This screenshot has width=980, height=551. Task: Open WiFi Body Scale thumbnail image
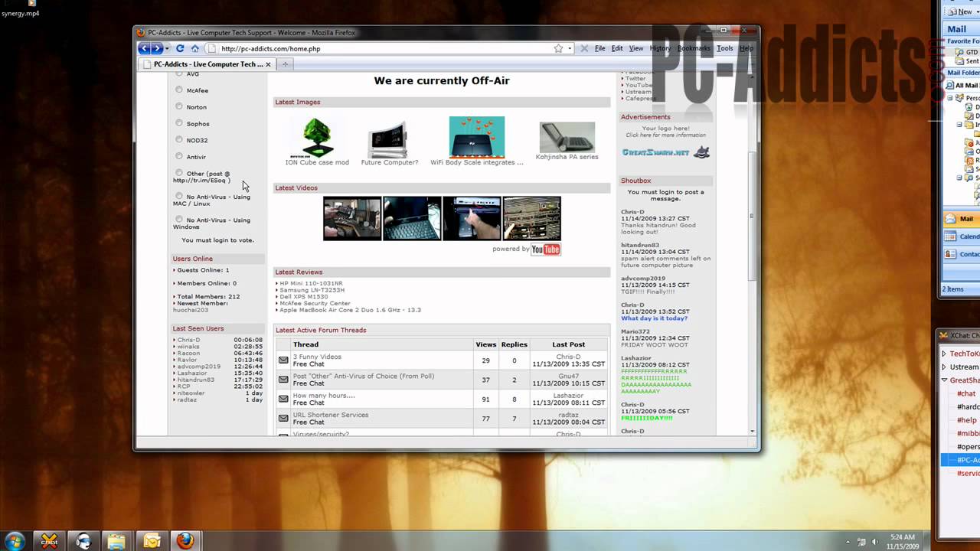tap(477, 137)
